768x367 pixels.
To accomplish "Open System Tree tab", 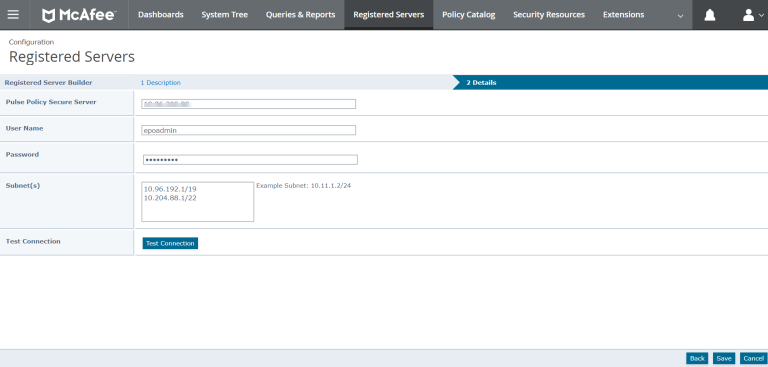I will (225, 15).
